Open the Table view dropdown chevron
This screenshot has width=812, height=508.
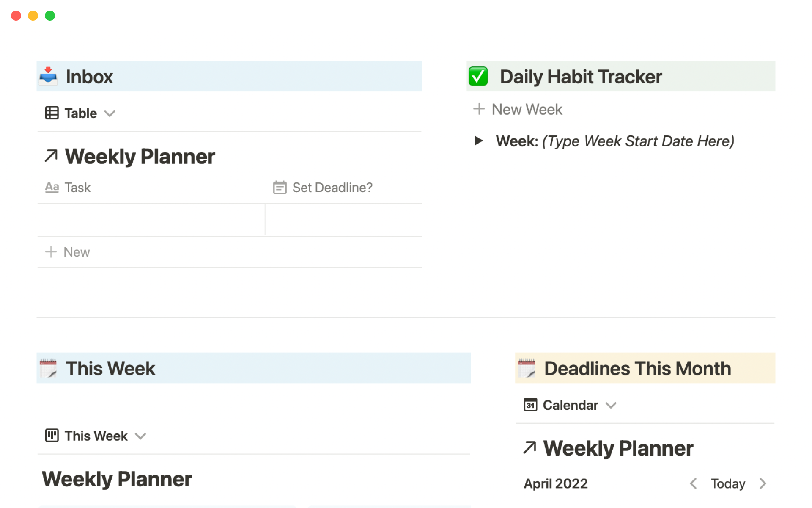110,113
